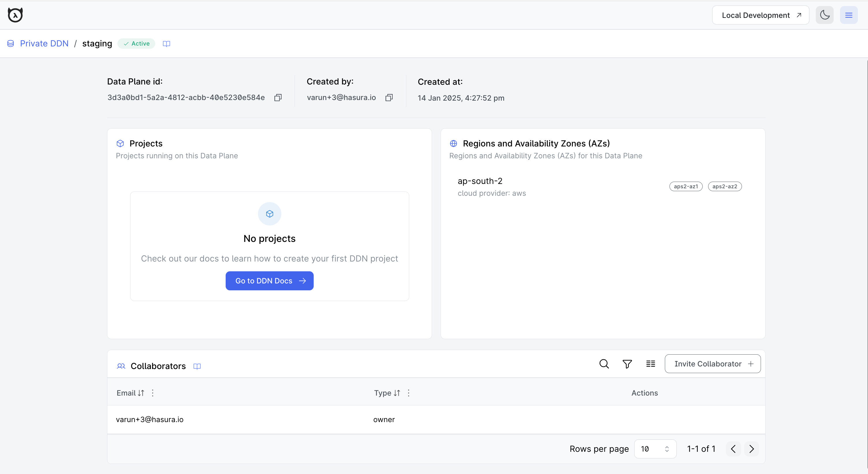868x474 pixels.
Task: Copy the Data Plane id
Action: (x=278, y=98)
